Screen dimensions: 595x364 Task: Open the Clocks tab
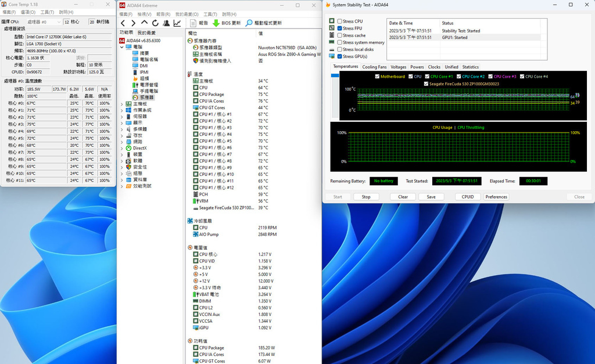(x=434, y=67)
